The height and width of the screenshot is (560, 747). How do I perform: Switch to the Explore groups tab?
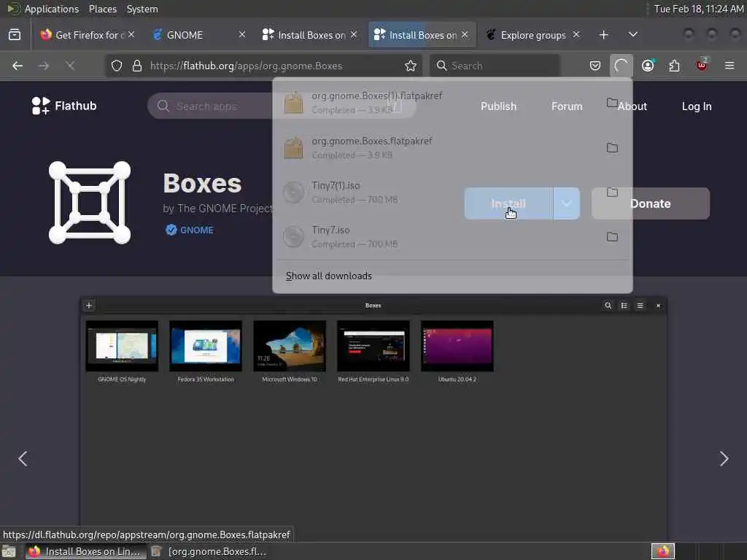532,35
